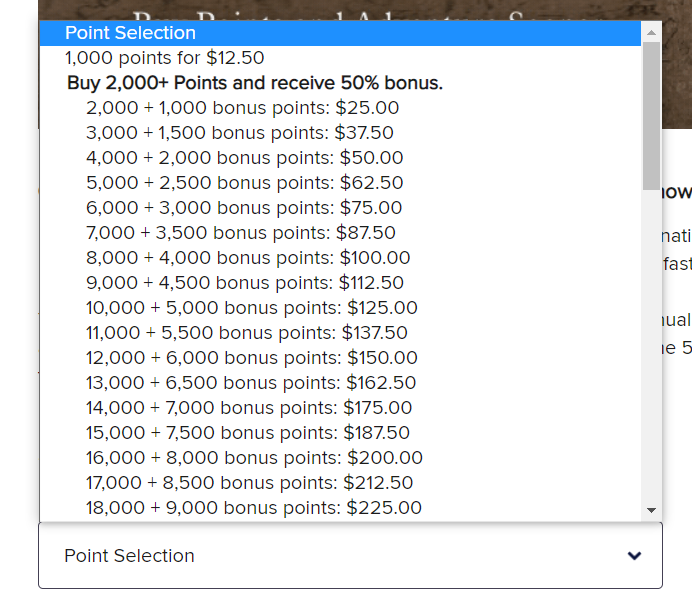Select 6,000 + 3,000 bonus points: $75.00

pos(244,208)
